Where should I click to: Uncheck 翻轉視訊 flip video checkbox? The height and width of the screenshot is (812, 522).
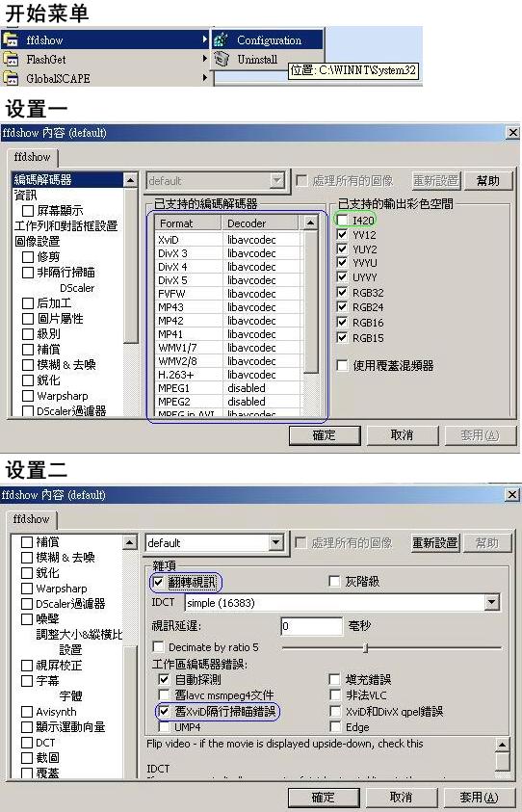click(x=159, y=582)
